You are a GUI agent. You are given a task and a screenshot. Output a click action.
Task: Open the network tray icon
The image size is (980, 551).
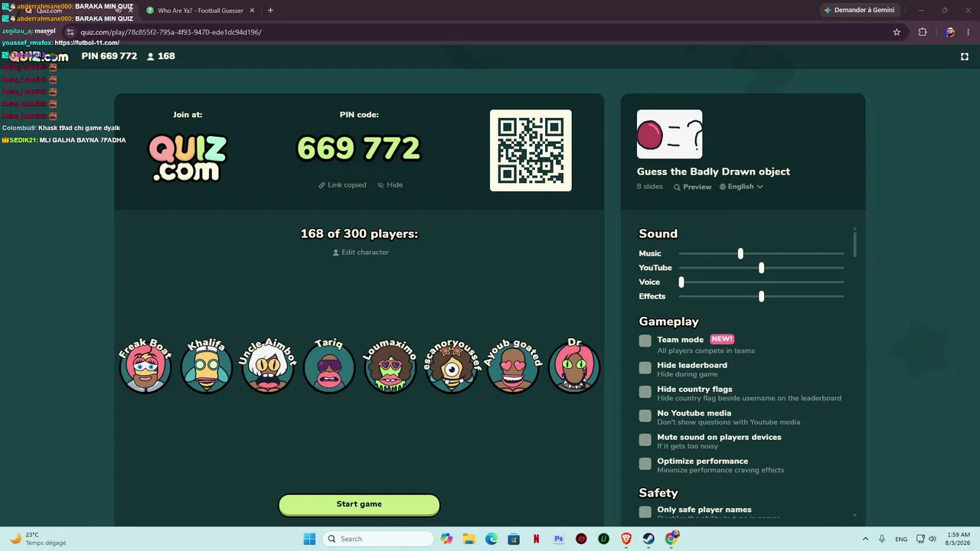point(921,539)
